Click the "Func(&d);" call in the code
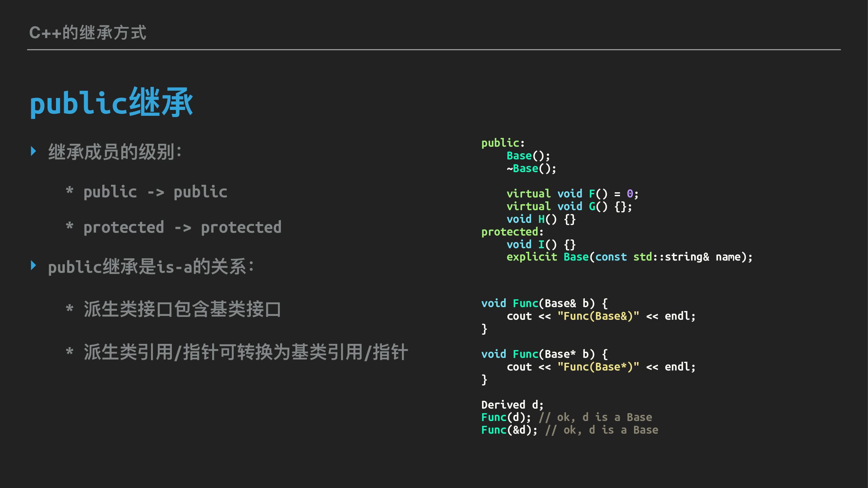The width and height of the screenshot is (868, 488). [509, 430]
